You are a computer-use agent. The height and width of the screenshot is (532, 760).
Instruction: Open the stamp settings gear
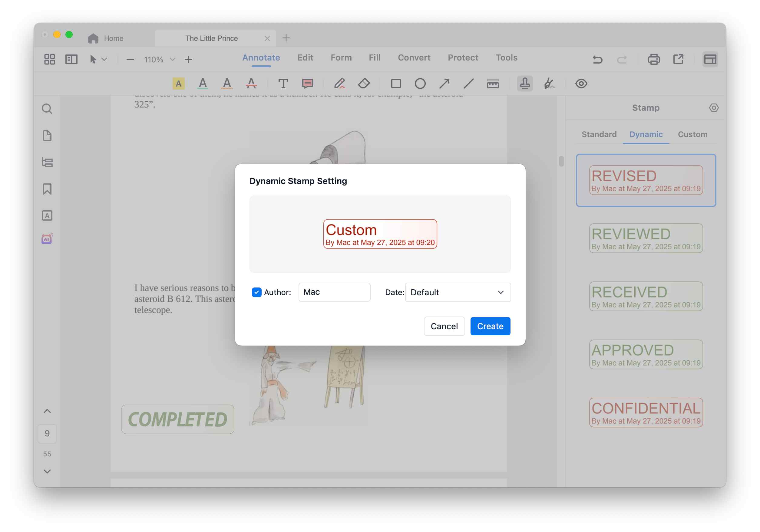pyautogui.click(x=714, y=107)
